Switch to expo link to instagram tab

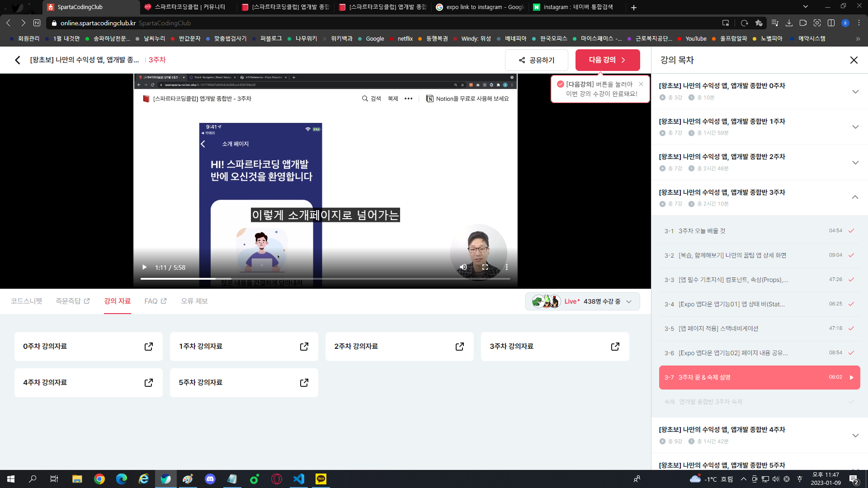coord(480,7)
